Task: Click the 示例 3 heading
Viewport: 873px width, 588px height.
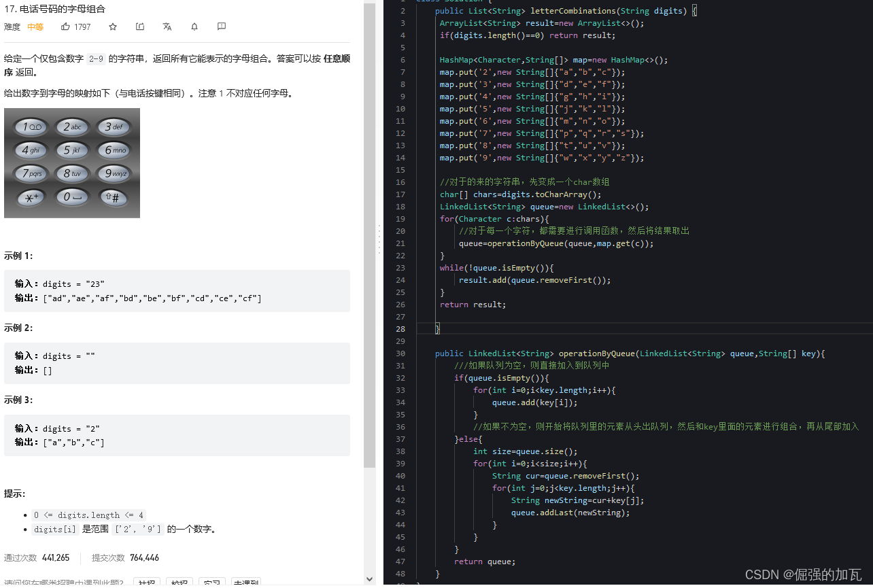Action: coord(18,400)
